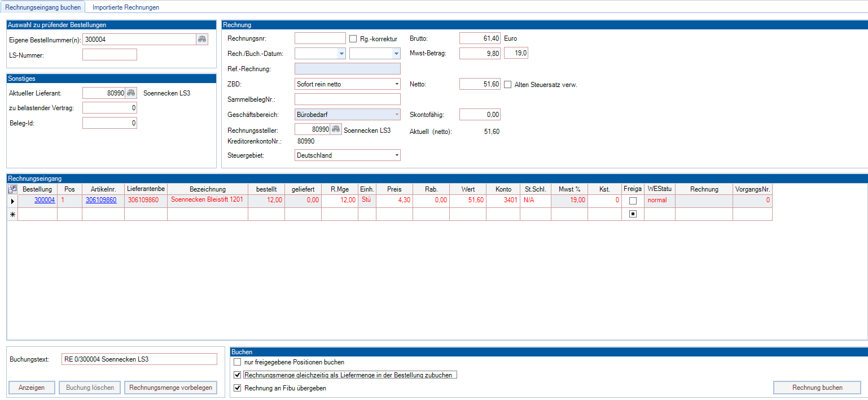This screenshot has width=868, height=400.
Task: Click binoculars icon next to Eigene Bestellnummer
Action: coord(202,39)
